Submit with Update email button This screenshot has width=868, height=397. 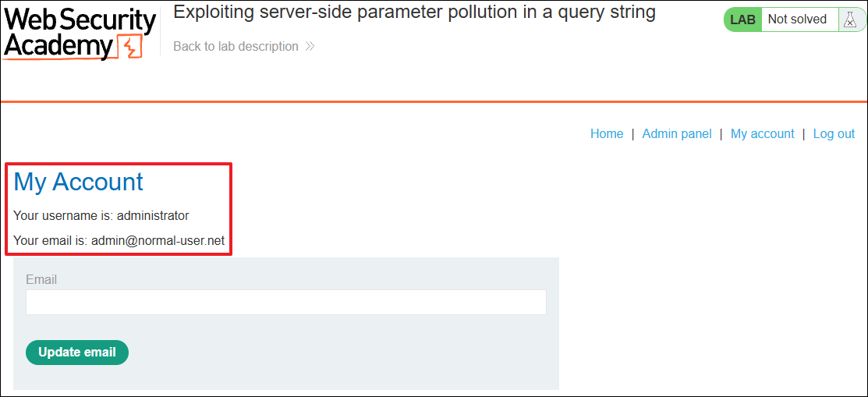pyautogui.click(x=77, y=353)
